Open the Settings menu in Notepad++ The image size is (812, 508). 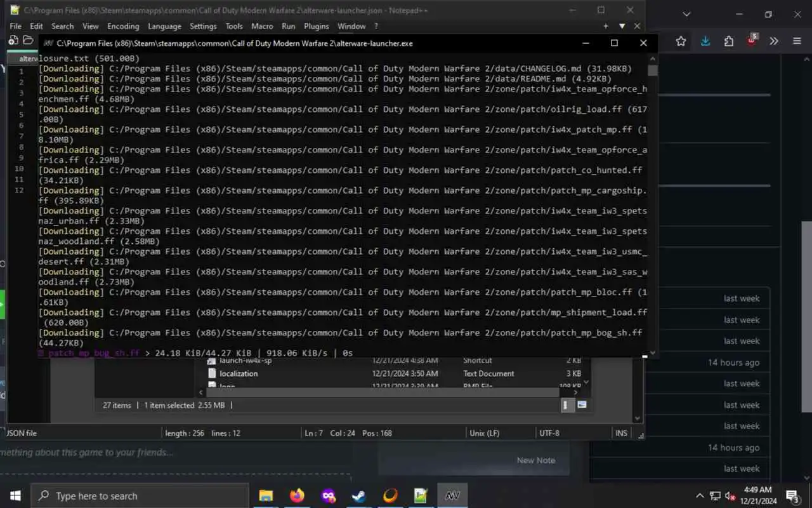tap(203, 26)
